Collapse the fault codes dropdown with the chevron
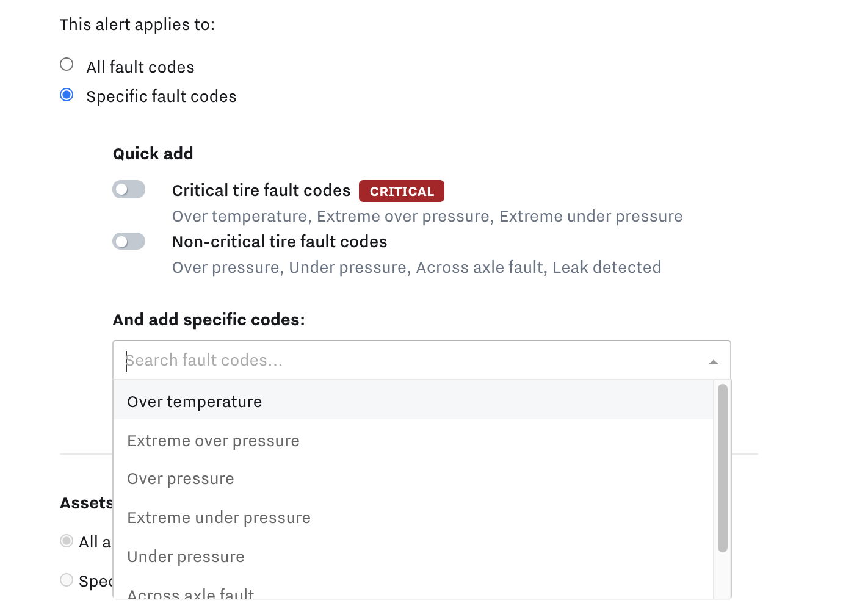The height and width of the screenshot is (603, 868). tap(713, 362)
